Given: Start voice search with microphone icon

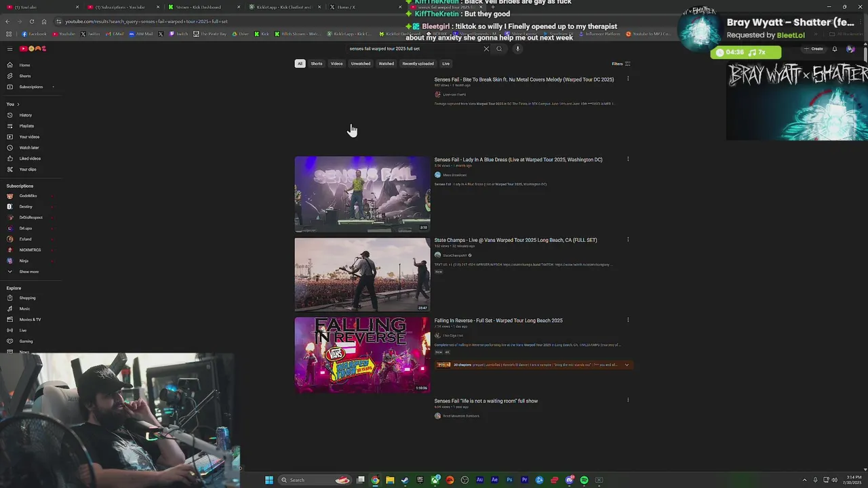Looking at the screenshot, I should click(517, 49).
